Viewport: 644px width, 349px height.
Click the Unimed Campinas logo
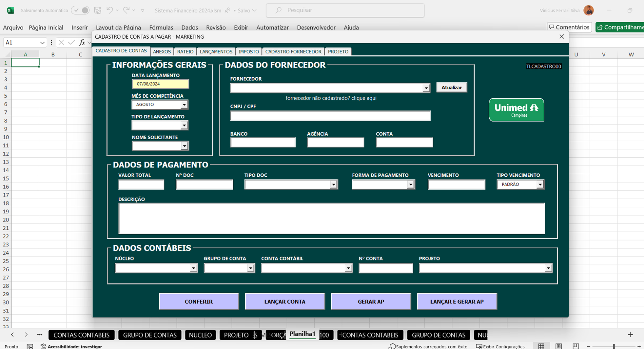[517, 110]
